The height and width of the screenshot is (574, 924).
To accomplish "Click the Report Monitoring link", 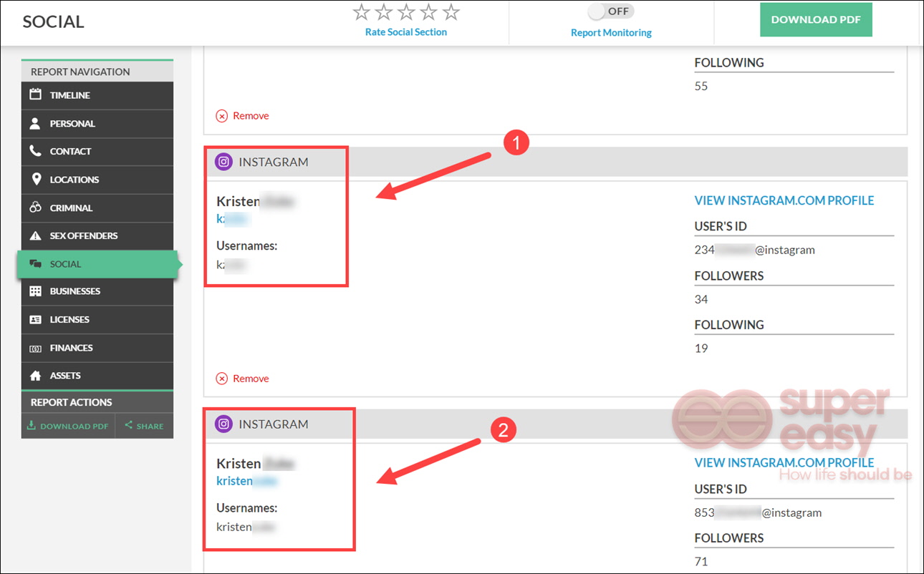I will coord(611,33).
